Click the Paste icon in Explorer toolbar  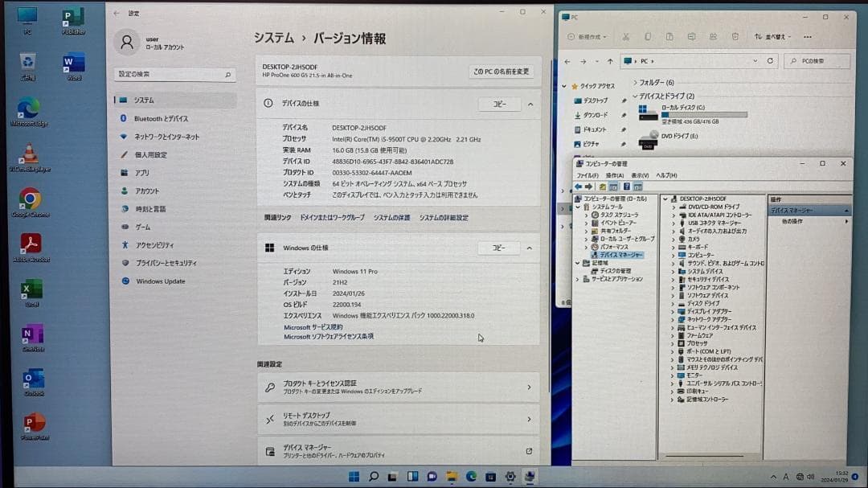pyautogui.click(x=669, y=36)
